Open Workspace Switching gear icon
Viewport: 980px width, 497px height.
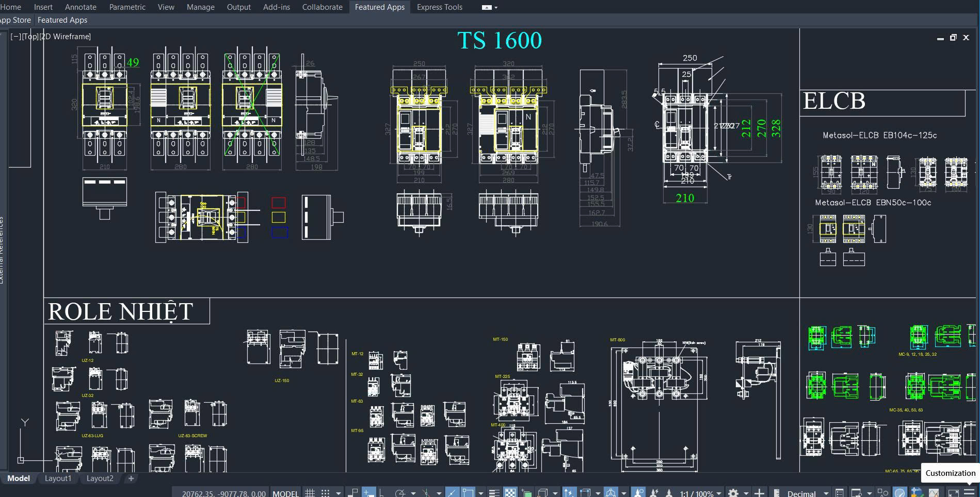click(733, 493)
